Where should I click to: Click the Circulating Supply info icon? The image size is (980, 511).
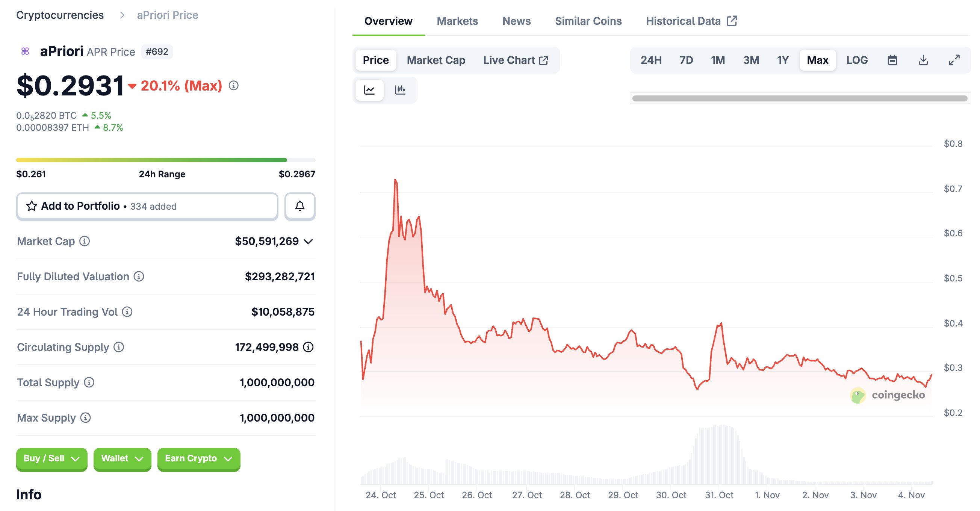[119, 347]
